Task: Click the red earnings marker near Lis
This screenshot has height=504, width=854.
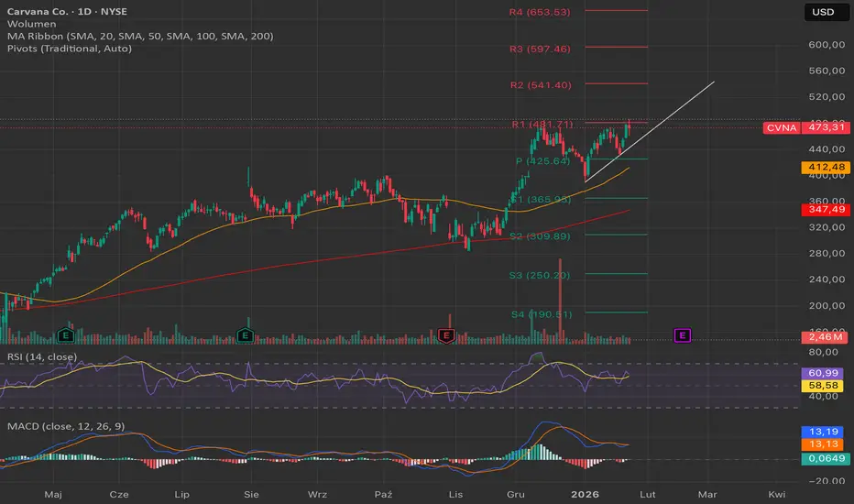Action: pyautogui.click(x=446, y=335)
